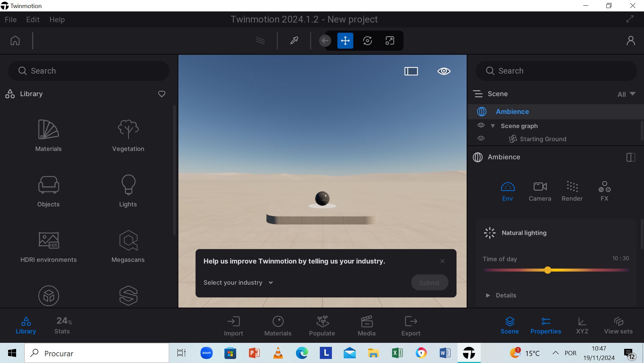Collapse the Scene graph tree arrow
644x363 pixels.
(x=493, y=126)
